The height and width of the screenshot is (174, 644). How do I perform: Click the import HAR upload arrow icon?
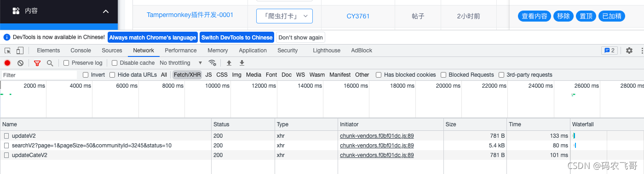coord(229,63)
